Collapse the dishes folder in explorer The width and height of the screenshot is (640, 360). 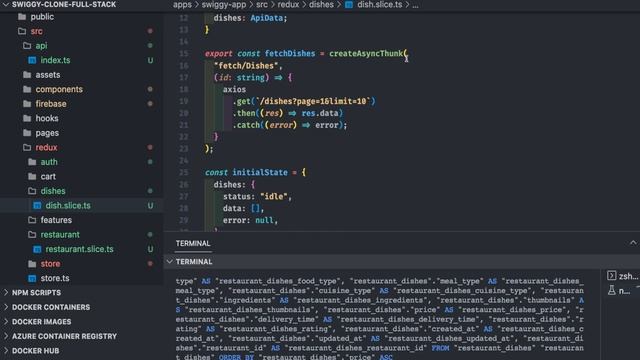53,191
